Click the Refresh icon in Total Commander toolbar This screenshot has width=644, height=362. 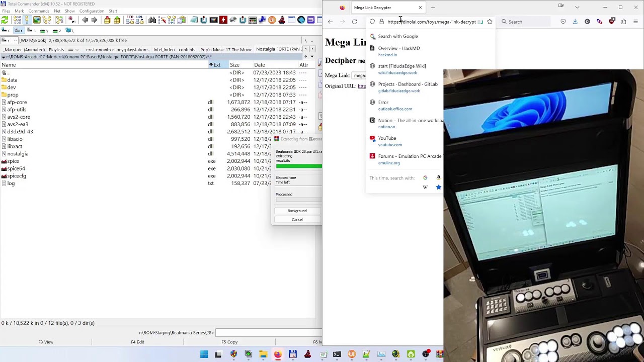[x=5, y=20]
